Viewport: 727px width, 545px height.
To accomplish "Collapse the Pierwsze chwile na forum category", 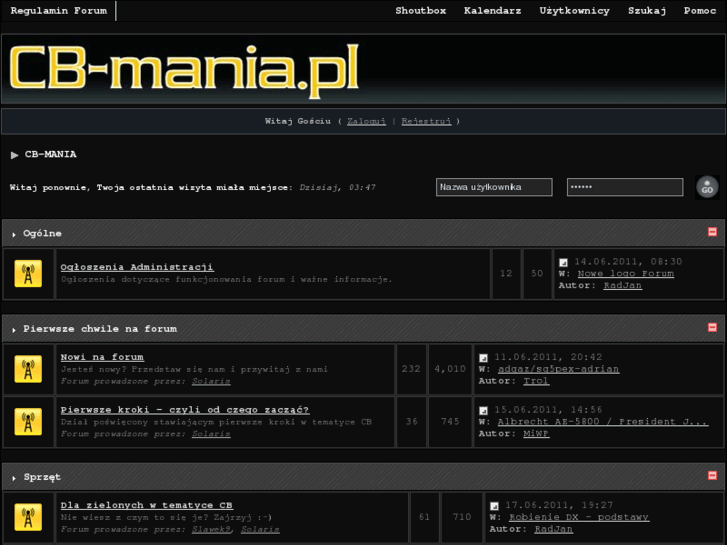I will click(713, 327).
